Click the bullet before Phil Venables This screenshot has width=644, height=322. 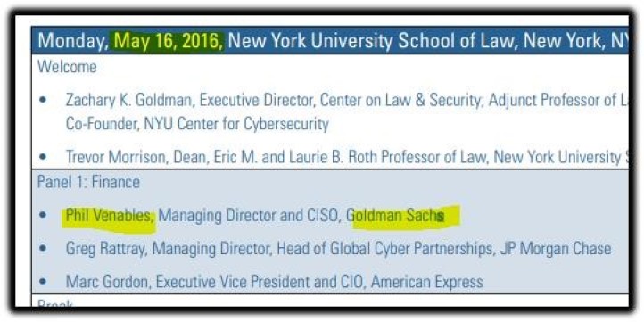click(x=43, y=215)
